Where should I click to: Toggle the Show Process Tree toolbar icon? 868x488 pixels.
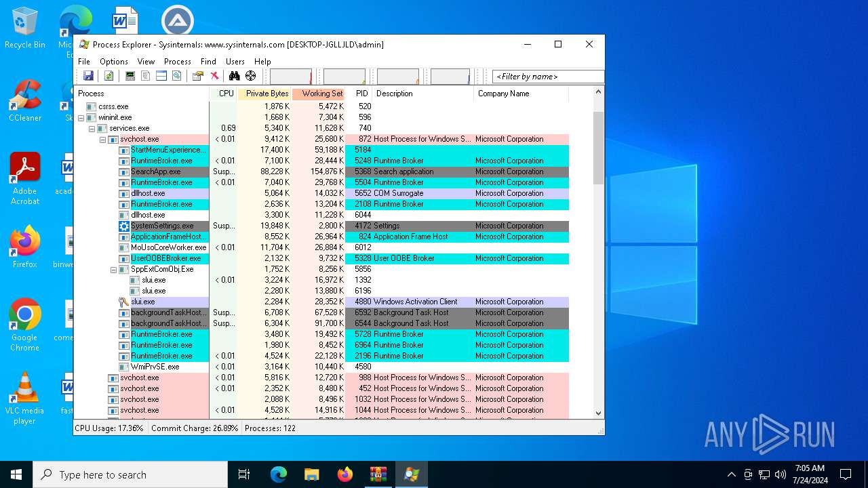[145, 76]
